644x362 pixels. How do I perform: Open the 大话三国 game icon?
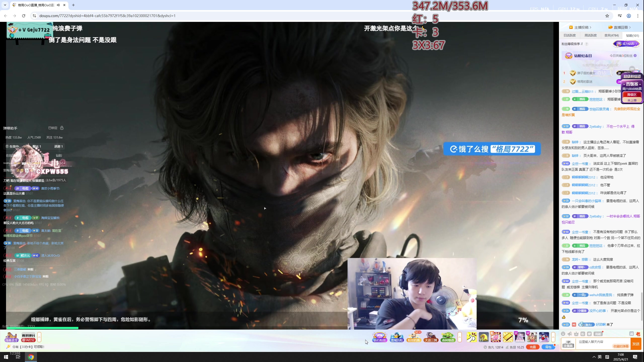(x=431, y=337)
